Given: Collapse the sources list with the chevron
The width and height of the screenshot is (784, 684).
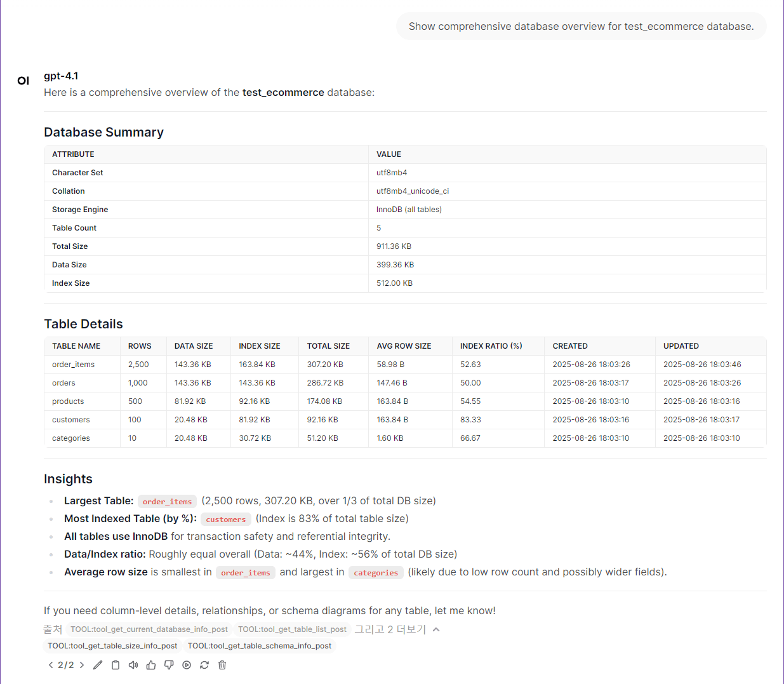Looking at the screenshot, I should click(436, 629).
